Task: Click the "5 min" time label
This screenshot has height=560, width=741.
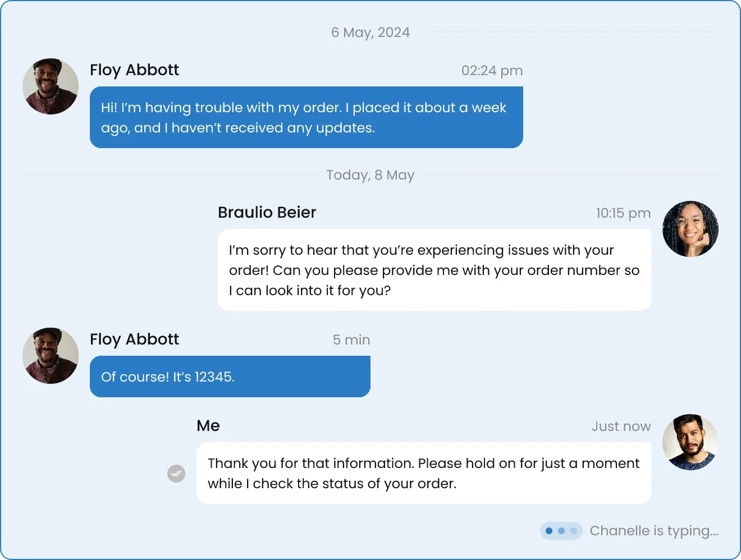Action: [x=351, y=340]
